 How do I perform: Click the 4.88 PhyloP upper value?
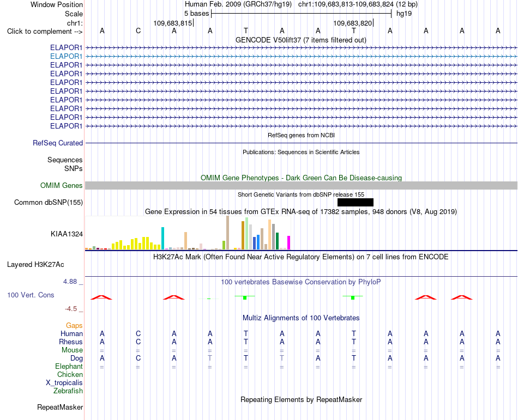[70, 282]
